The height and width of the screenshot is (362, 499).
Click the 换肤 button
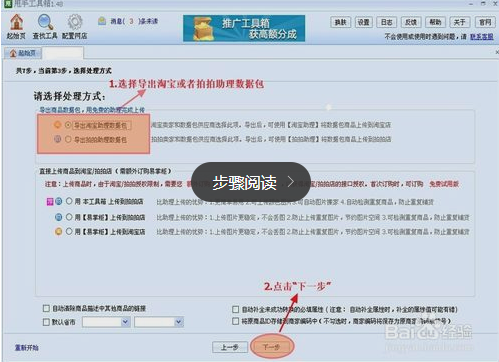(x=341, y=22)
